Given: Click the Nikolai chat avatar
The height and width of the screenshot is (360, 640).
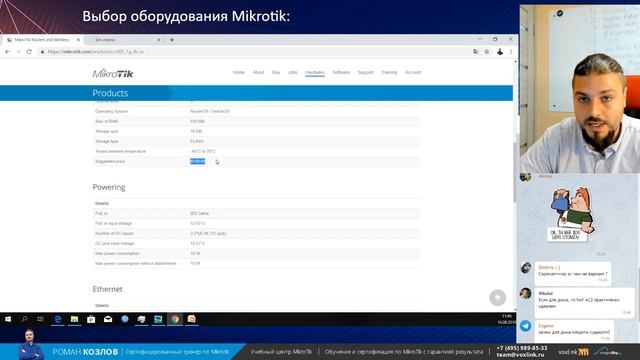Looking at the screenshot, I should tap(526, 293).
